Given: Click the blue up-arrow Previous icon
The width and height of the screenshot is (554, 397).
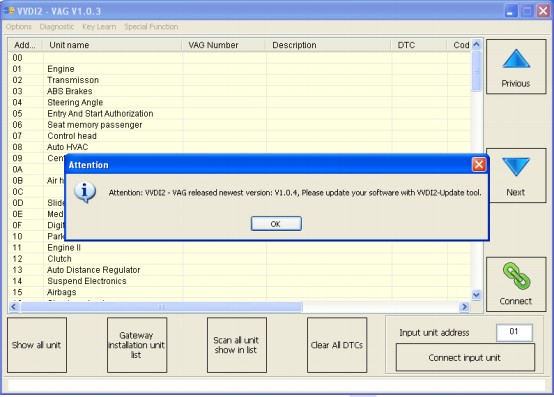Looking at the screenshot, I should point(516,59).
